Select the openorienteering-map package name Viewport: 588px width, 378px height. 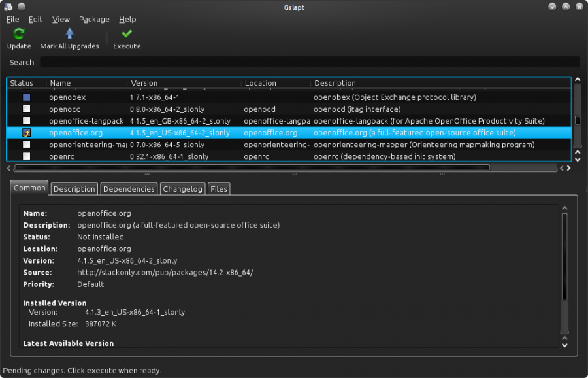click(x=88, y=145)
